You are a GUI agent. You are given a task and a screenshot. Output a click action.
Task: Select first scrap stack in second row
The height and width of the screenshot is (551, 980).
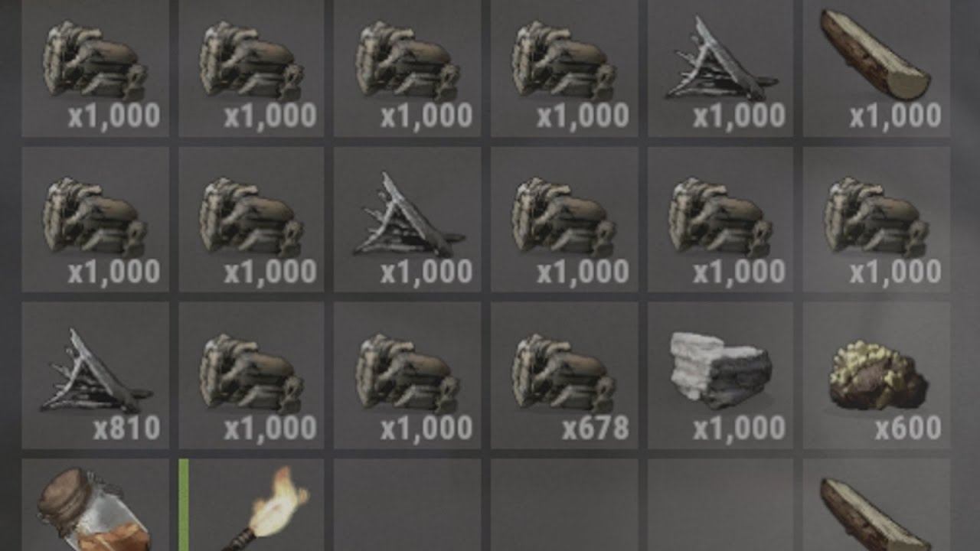(x=96, y=219)
